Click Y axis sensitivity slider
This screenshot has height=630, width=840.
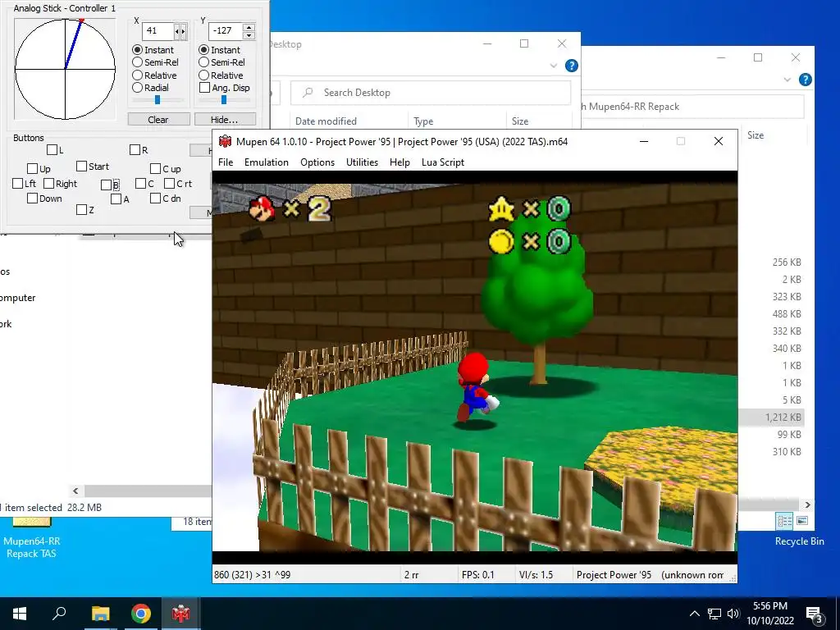(x=224, y=99)
